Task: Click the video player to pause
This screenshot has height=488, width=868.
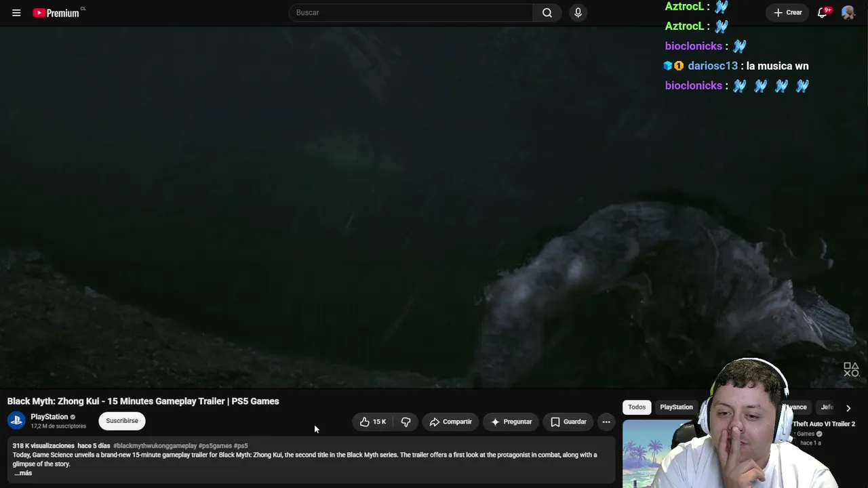Action: click(434, 207)
